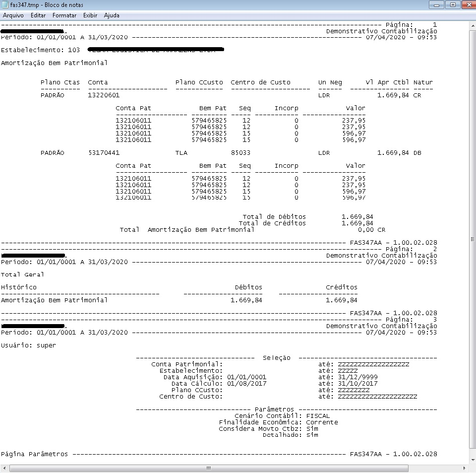This screenshot has height=473, width=476.
Task: Open the Editar menu
Action: pos(38,15)
